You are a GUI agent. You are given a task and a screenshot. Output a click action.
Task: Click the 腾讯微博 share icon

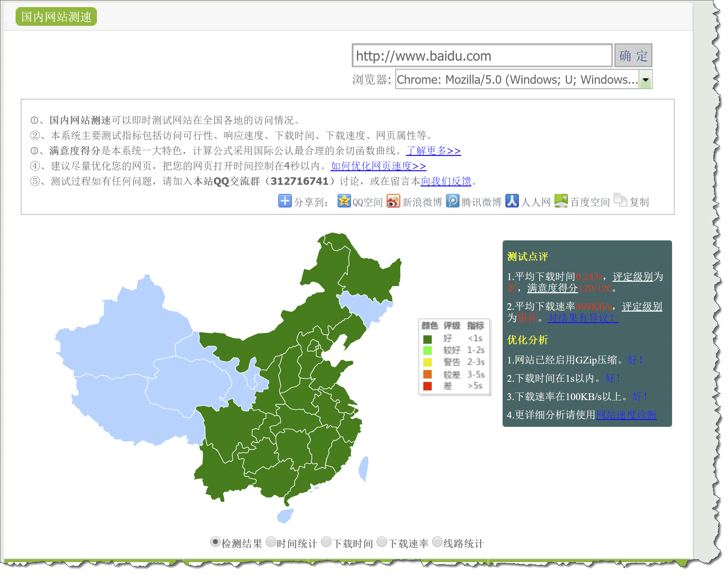coord(452,201)
